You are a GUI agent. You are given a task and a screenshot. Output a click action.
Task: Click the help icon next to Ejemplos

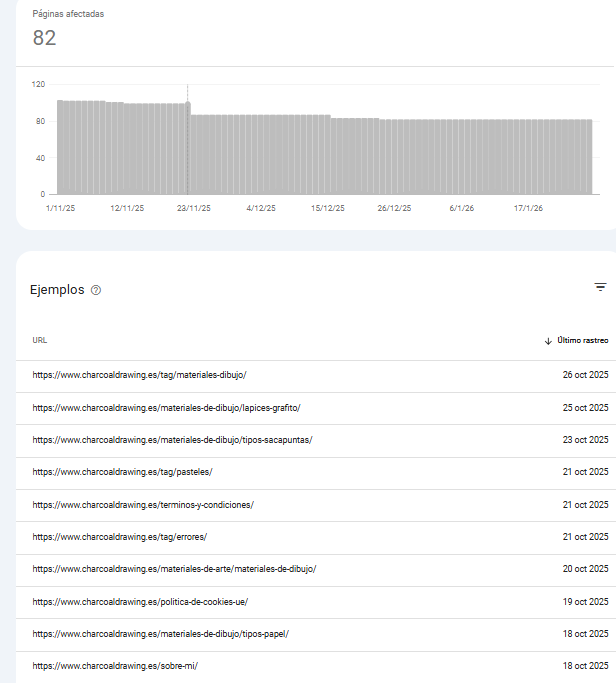coord(96,290)
